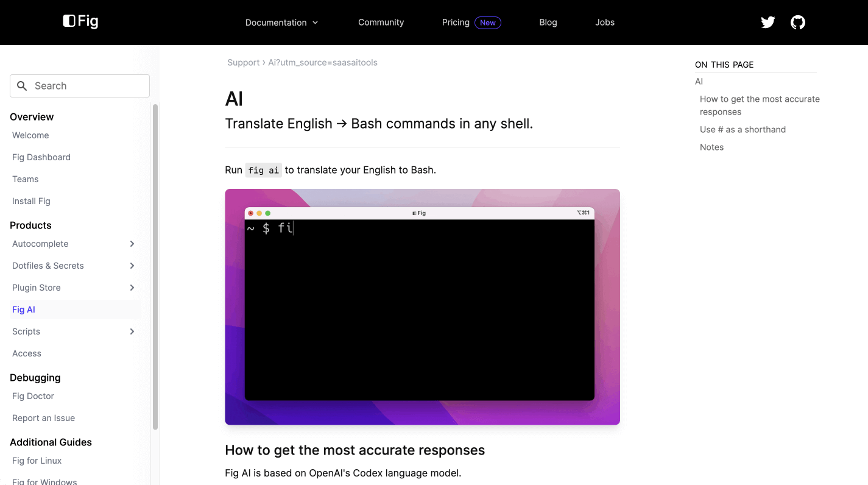868x485 pixels.
Task: Open the GitHub repository icon
Action: (797, 22)
